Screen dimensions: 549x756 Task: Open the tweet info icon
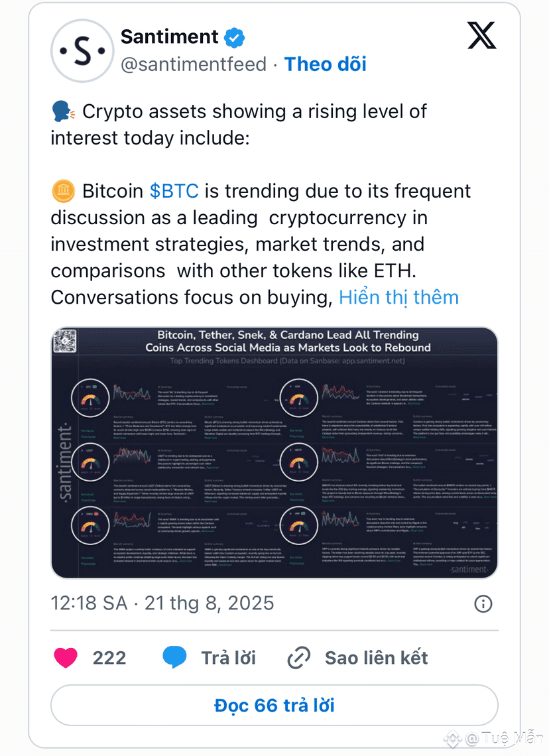(483, 603)
